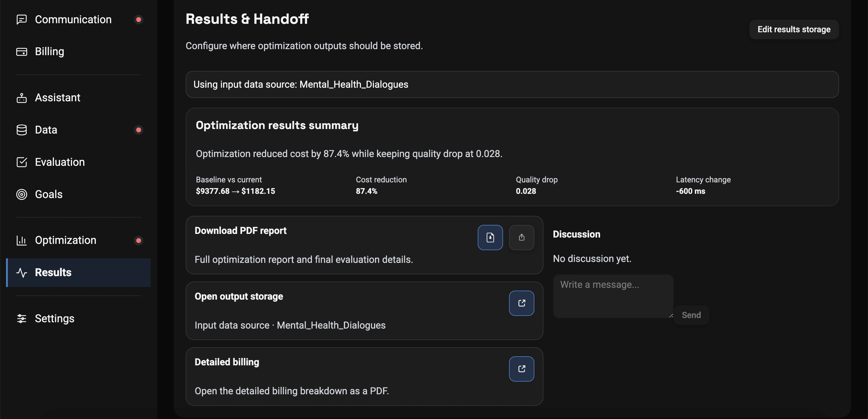Open output storage via external link icon

[x=521, y=303]
